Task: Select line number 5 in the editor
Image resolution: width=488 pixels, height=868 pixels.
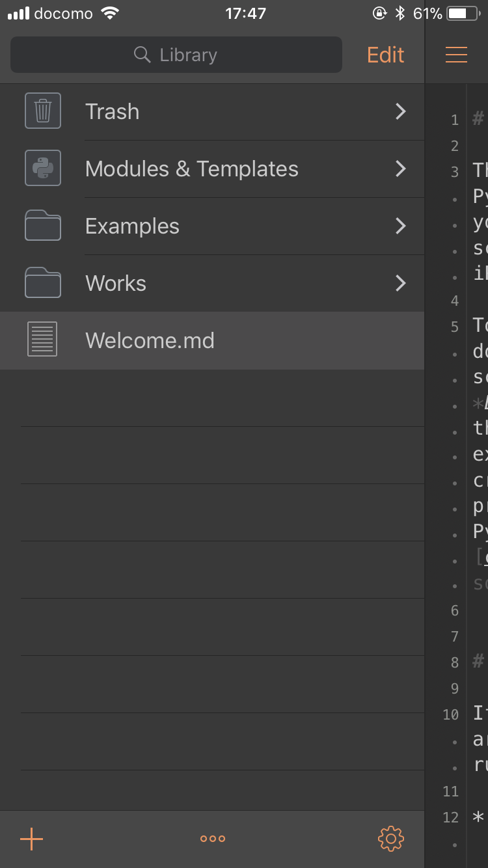Action: coord(454,327)
